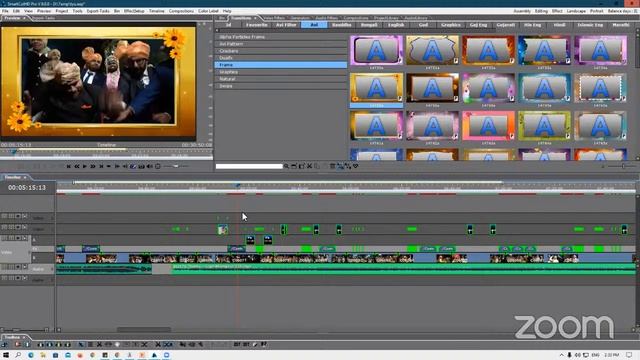Open the ProjectLibrary tab

(x=386, y=18)
